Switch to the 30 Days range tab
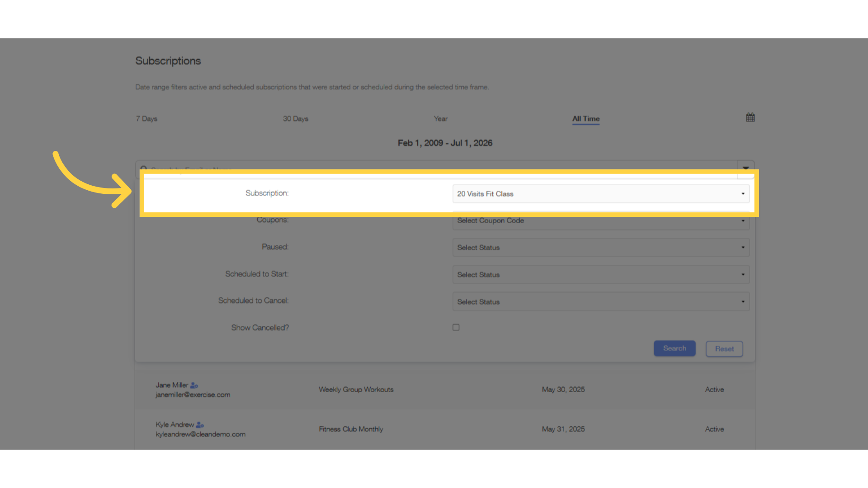This screenshot has height=488, width=868. pos(296,119)
